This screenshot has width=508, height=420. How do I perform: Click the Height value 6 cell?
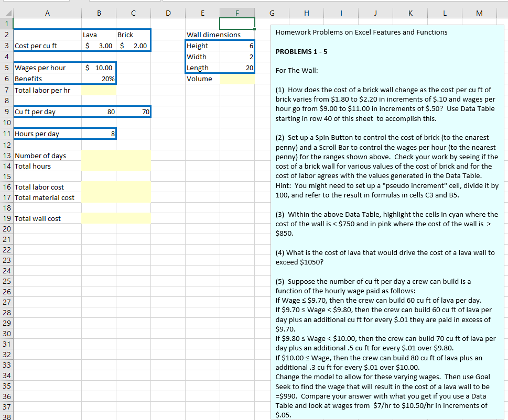click(237, 46)
